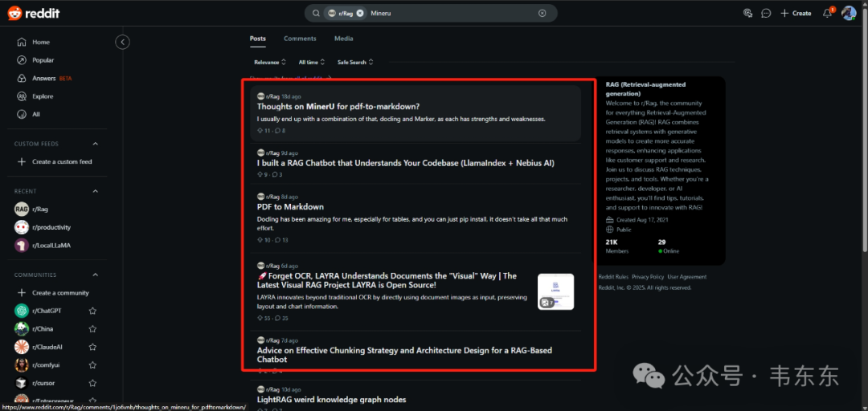
Task: Open the PDF to Markdown post
Action: click(291, 207)
